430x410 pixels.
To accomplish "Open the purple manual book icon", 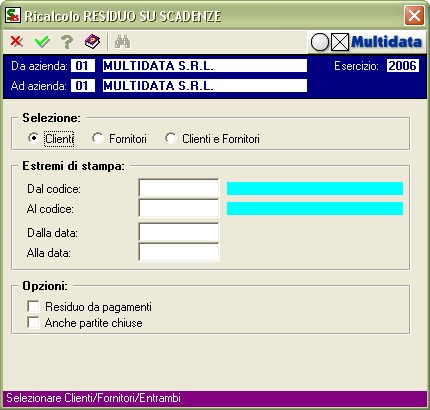I will point(92,42).
